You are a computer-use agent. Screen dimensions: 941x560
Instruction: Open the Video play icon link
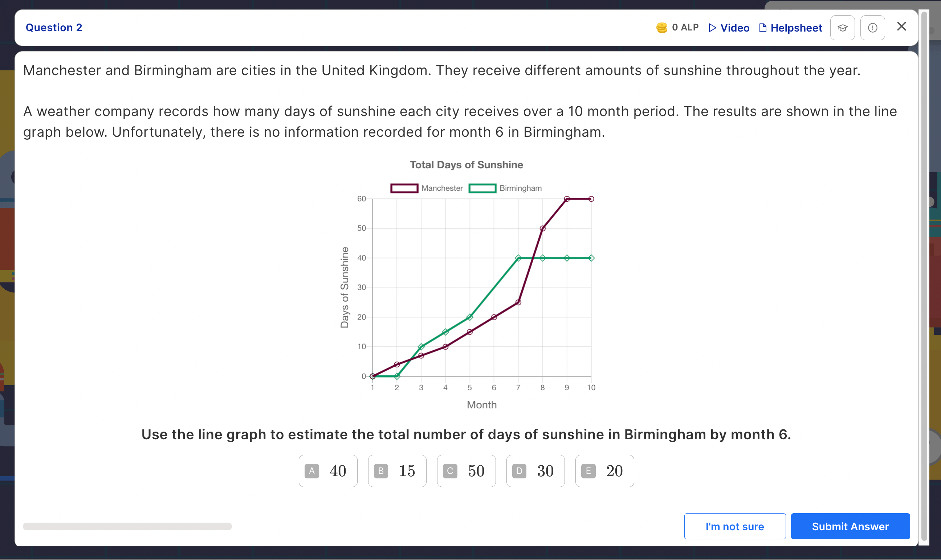(x=712, y=28)
